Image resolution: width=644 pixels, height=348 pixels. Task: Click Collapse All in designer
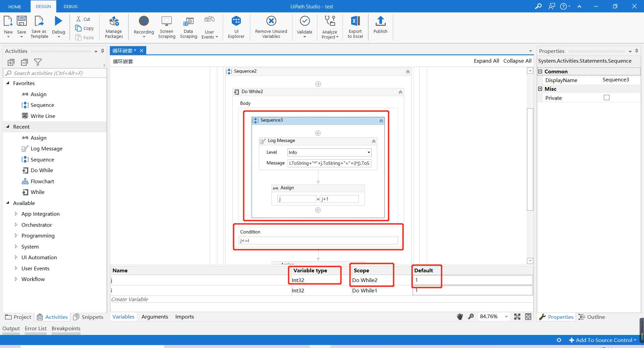click(x=517, y=61)
